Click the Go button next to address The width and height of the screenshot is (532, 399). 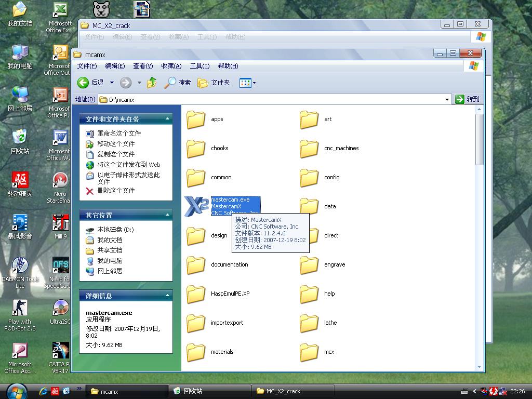(468, 99)
